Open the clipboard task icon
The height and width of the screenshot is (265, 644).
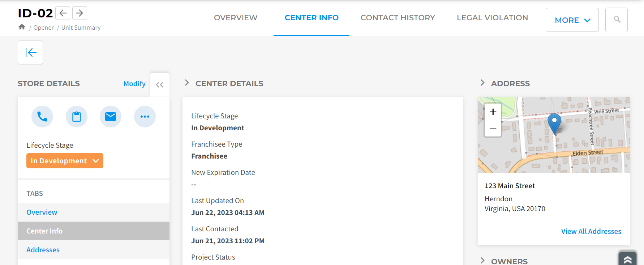pos(77,117)
